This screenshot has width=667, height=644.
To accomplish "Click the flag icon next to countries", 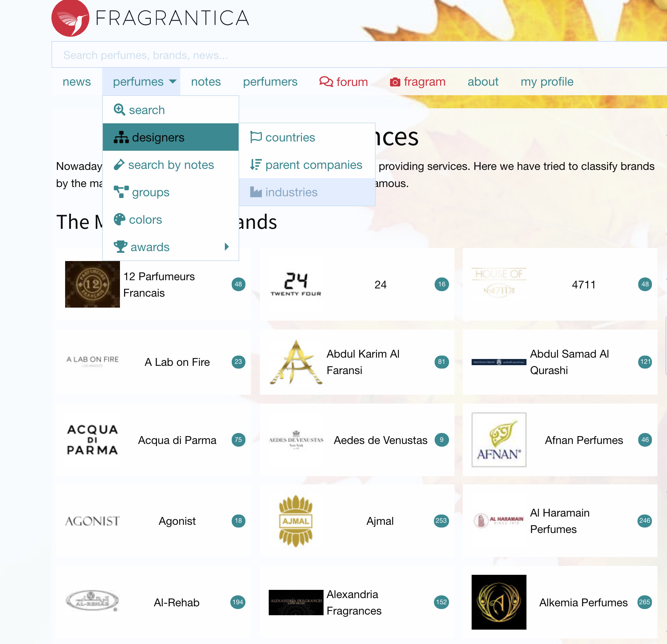I will pos(256,137).
